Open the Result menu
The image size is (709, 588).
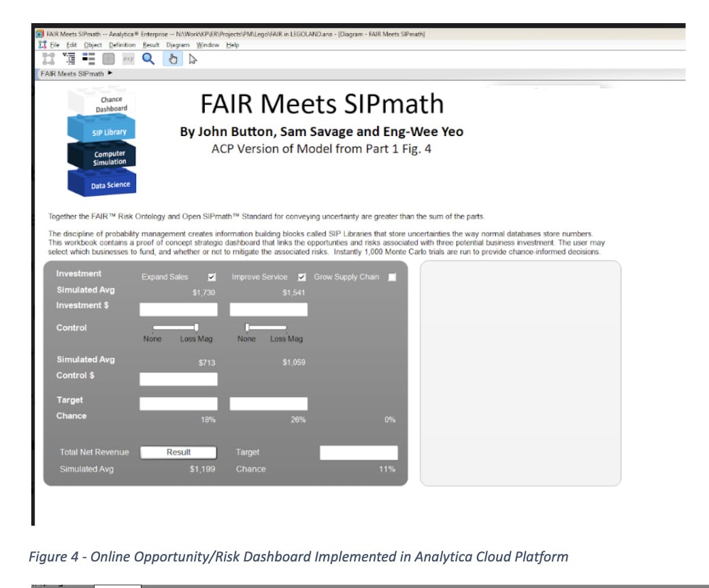coord(151,45)
